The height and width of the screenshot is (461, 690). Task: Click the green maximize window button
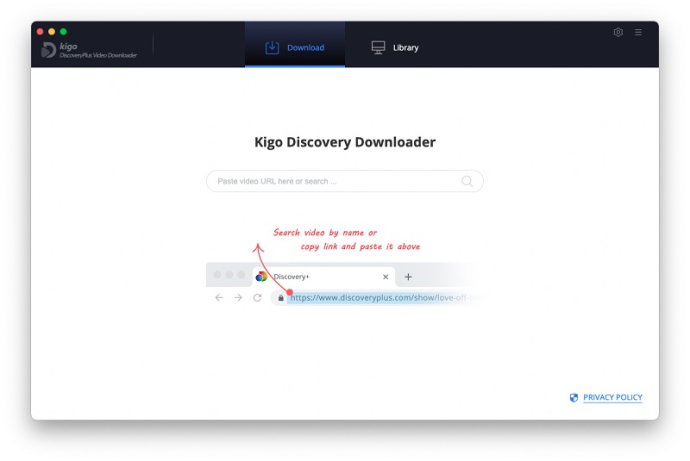[63, 32]
